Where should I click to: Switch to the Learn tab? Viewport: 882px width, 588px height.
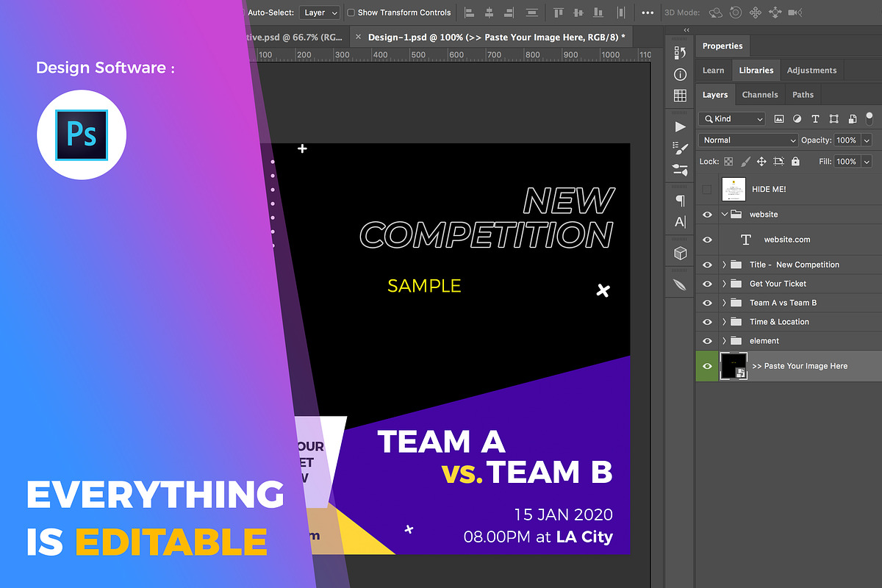[x=713, y=71]
